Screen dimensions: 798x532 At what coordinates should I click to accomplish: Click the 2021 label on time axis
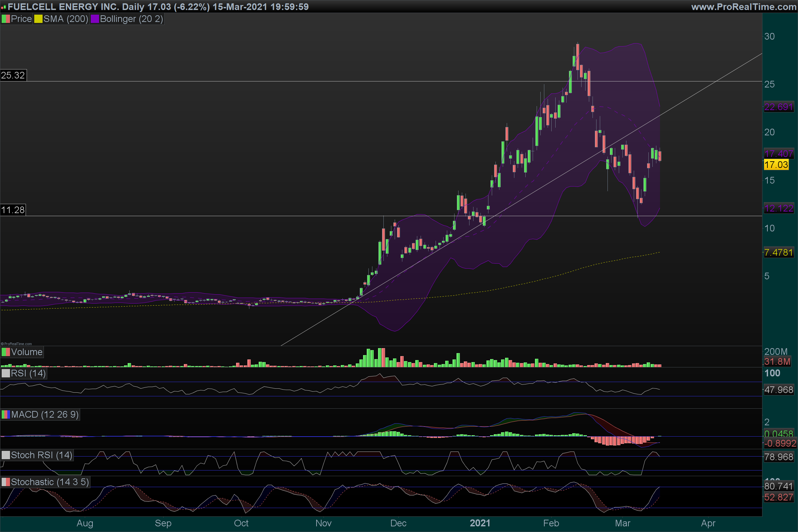point(480,523)
